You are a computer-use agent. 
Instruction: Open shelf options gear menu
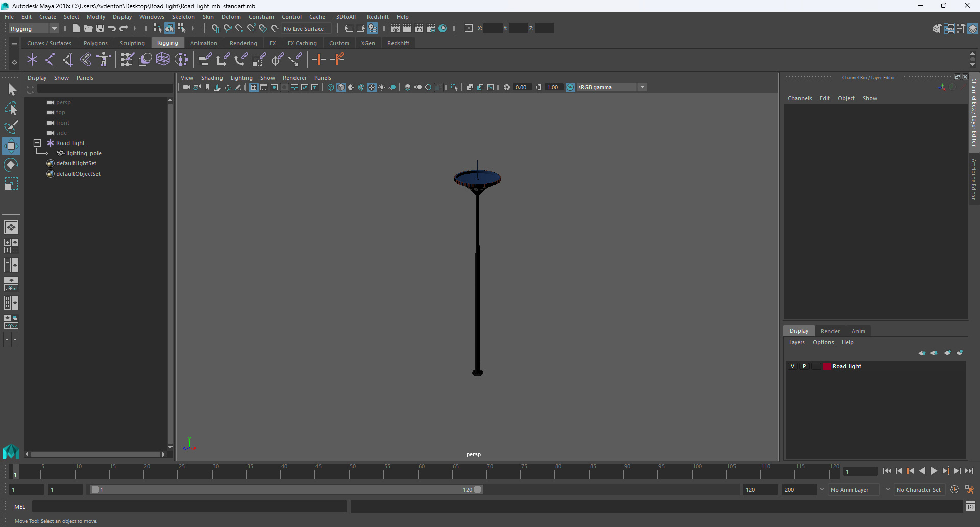coord(14,62)
